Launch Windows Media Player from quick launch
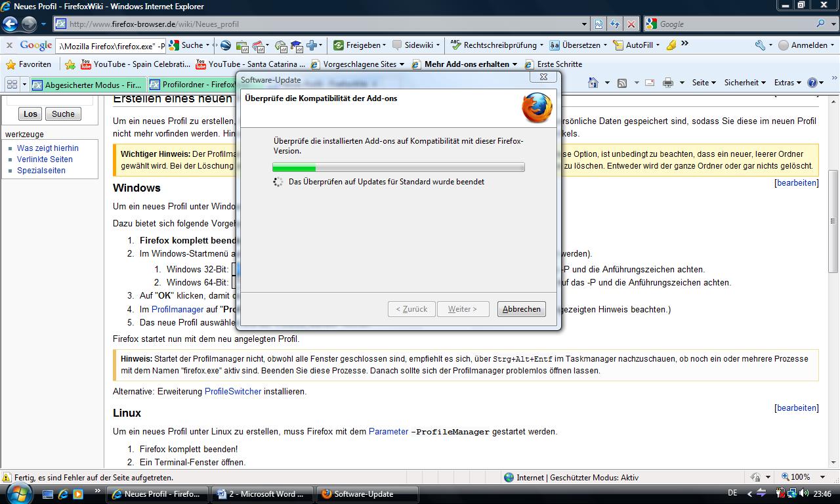Screen dimensions: 840x504 [x=78, y=494]
